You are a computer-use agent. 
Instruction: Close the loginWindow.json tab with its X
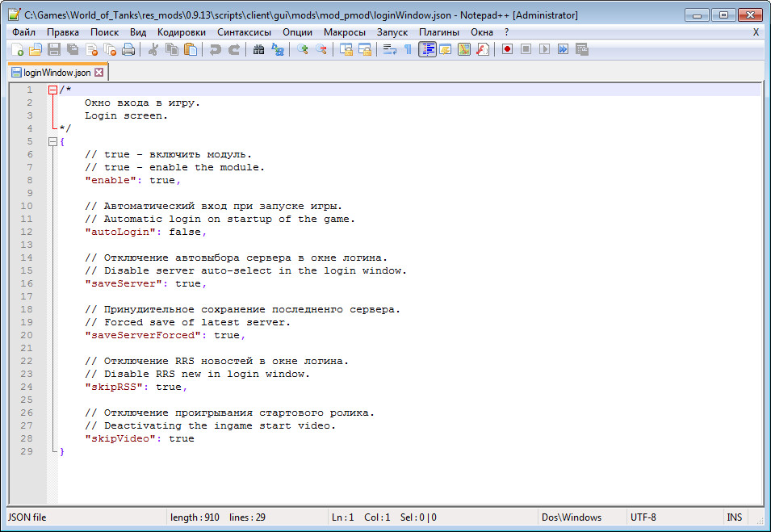click(x=99, y=73)
